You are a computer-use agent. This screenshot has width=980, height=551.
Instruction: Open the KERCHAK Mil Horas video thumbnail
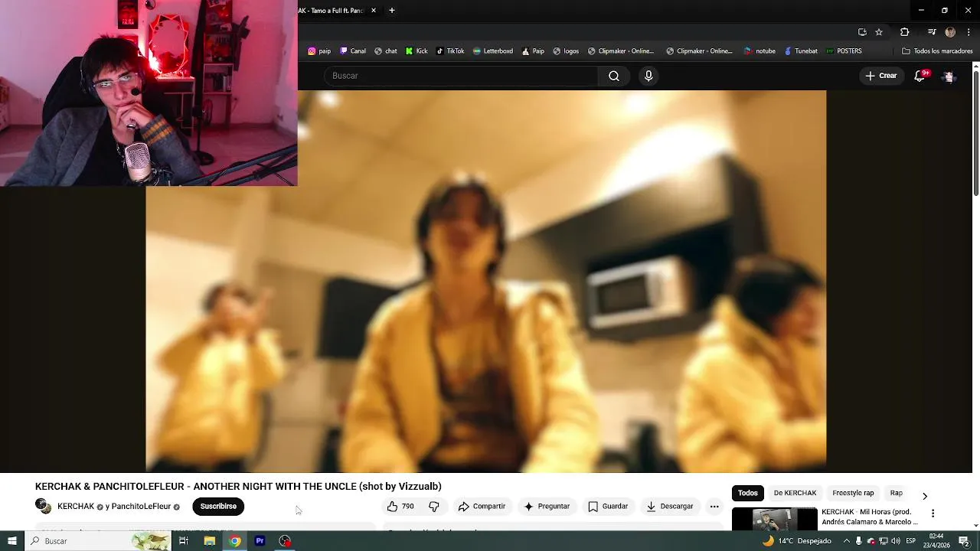click(x=775, y=519)
